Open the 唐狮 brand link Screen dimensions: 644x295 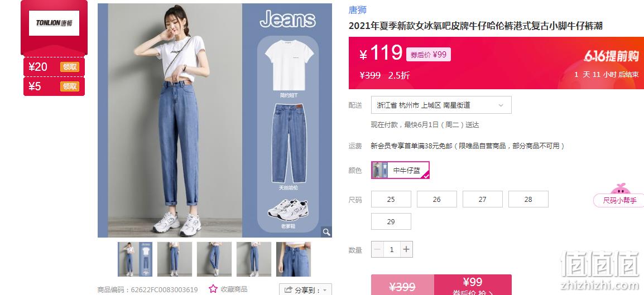click(x=357, y=10)
